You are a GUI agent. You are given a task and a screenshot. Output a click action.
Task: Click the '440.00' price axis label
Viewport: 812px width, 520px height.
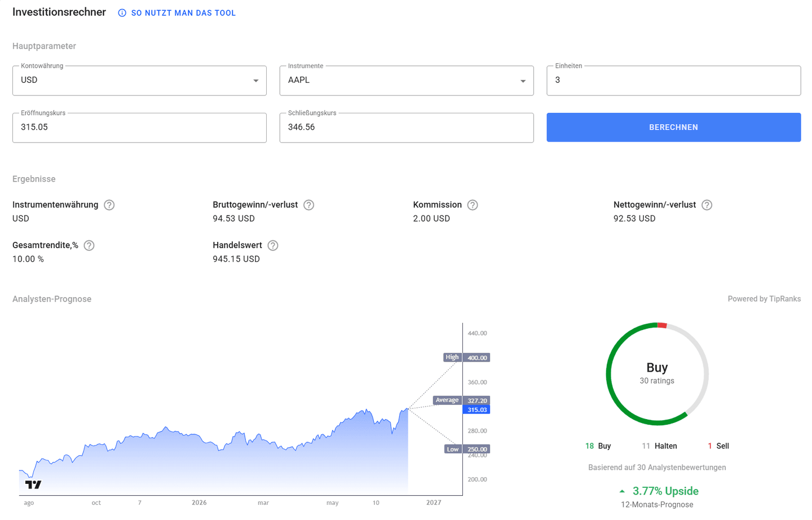(x=477, y=333)
